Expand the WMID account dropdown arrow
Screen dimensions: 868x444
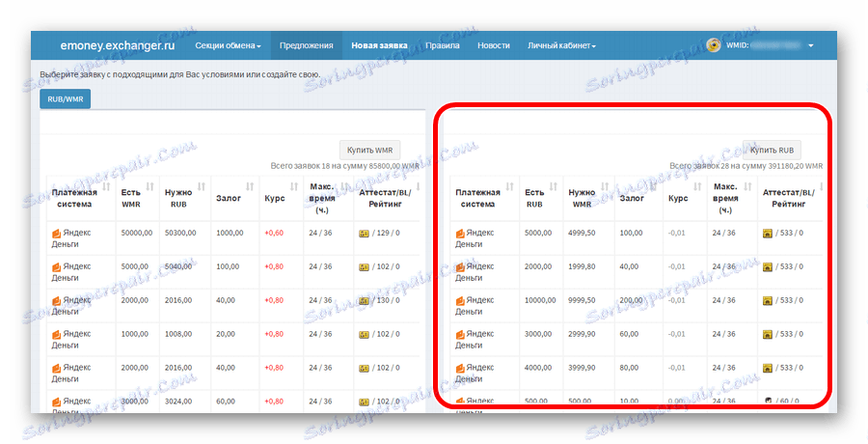(811, 45)
